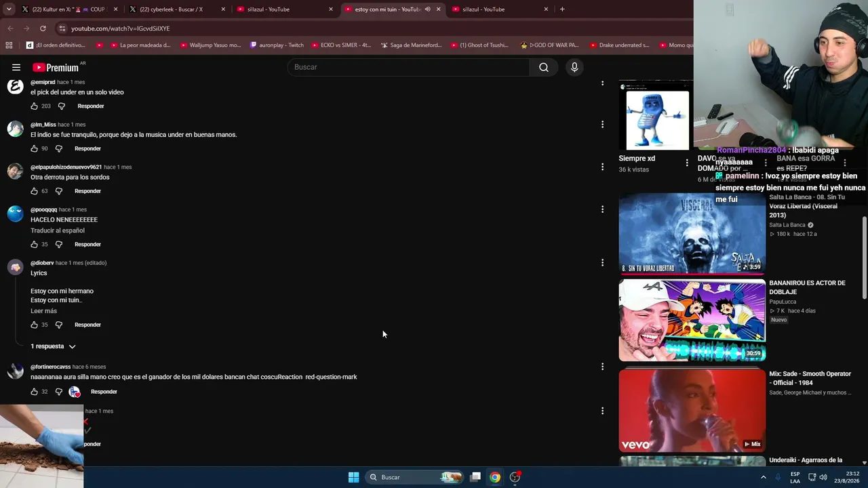Click the YouTube 'Buscar' search field
The image size is (868, 488).
tap(408, 67)
